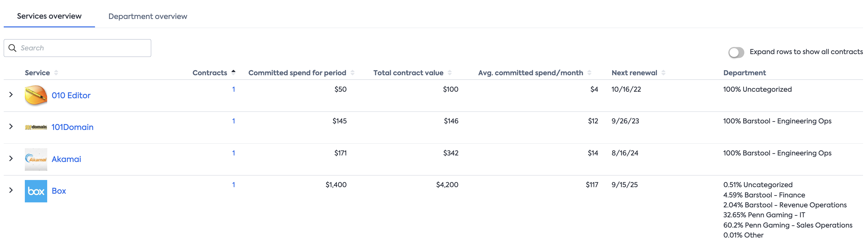This screenshot has width=868, height=240.
Task: Click the 101Domain logo icon
Action: click(x=36, y=127)
